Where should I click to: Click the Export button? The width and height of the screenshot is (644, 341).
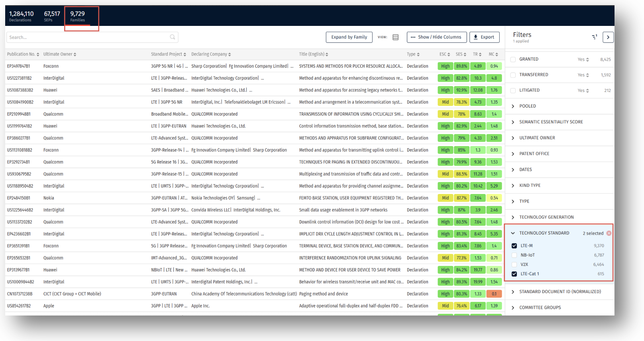[x=484, y=37]
